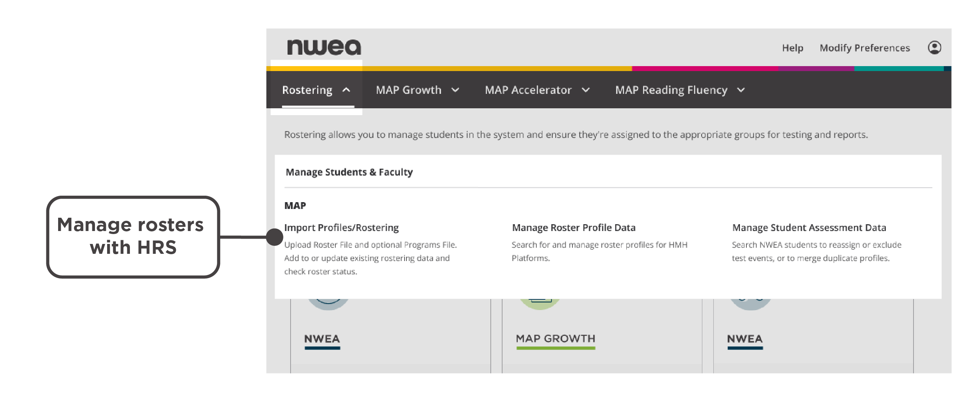Open Import Profiles/Rostering

pyautogui.click(x=341, y=227)
